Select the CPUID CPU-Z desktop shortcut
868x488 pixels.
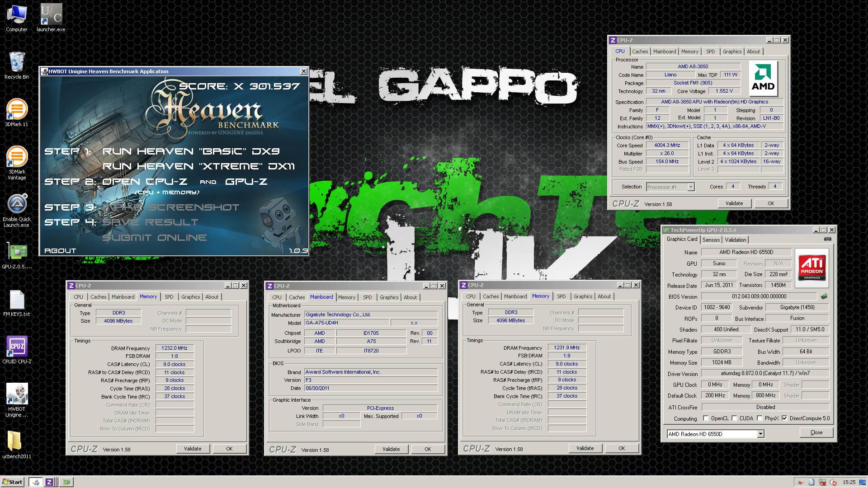[x=17, y=350]
